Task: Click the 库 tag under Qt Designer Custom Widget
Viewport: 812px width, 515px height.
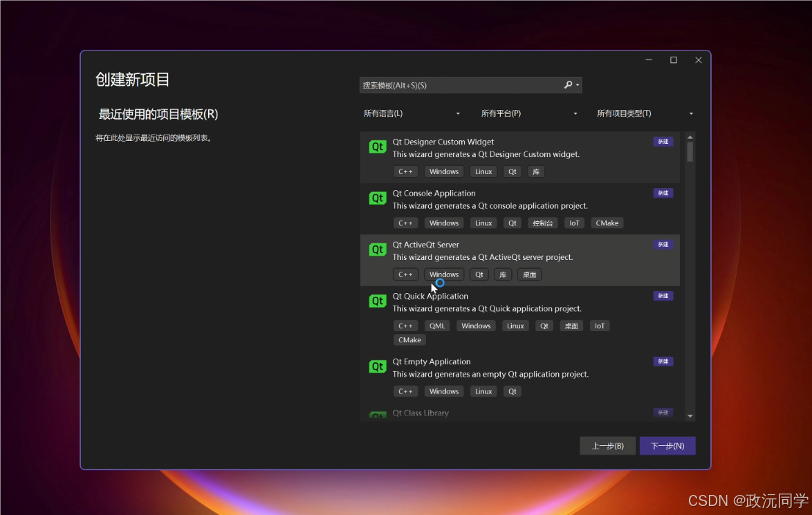Action: [x=536, y=171]
